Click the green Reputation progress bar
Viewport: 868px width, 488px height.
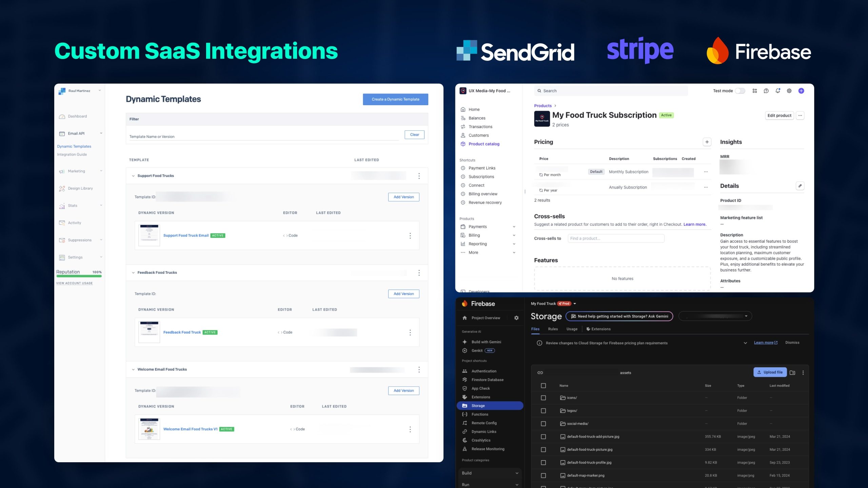pyautogui.click(x=79, y=276)
